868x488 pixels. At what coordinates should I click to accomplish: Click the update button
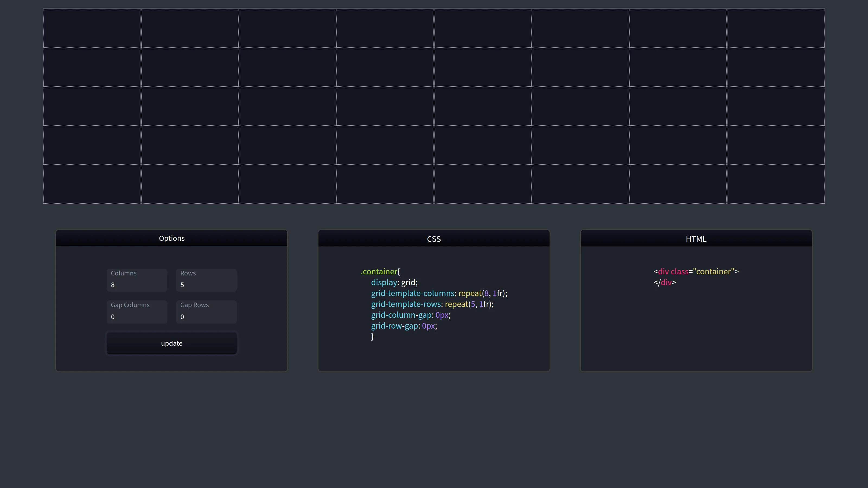pyautogui.click(x=171, y=343)
